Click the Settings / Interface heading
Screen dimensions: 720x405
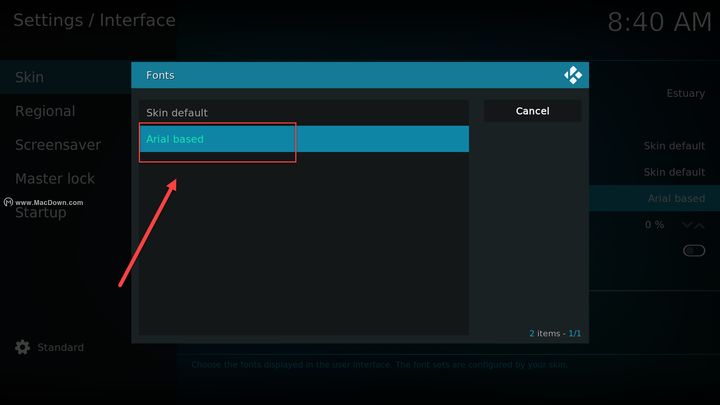94,20
